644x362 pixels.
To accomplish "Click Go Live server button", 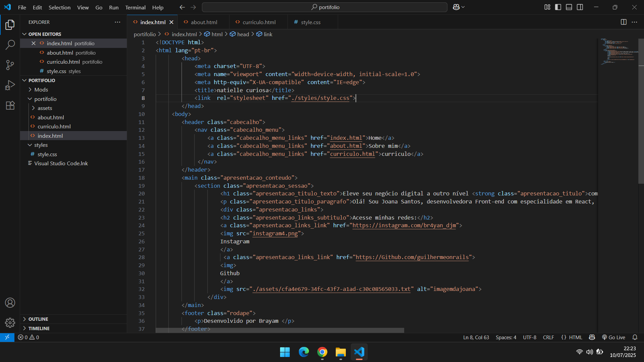I will (613, 337).
